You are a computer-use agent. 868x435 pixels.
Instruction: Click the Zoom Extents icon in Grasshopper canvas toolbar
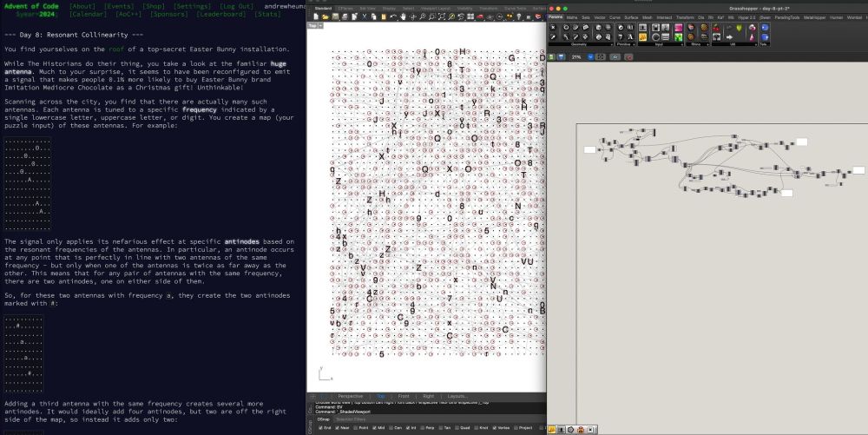600,57
